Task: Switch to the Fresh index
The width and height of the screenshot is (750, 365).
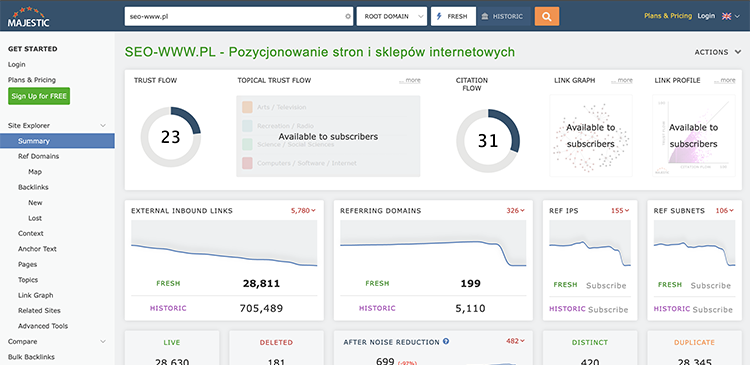Action: (x=453, y=16)
